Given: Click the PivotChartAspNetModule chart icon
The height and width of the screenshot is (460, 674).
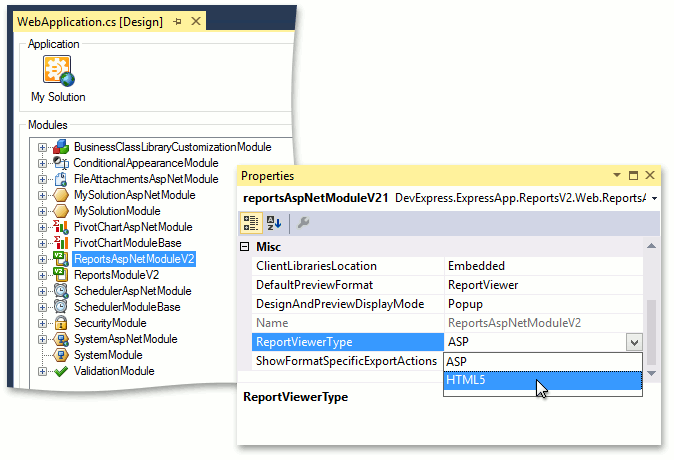Looking at the screenshot, I should (61, 227).
